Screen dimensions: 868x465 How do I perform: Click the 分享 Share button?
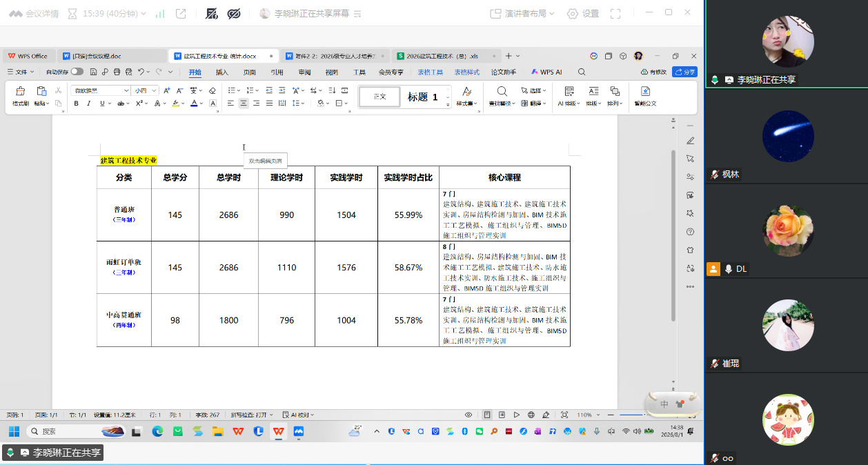click(x=684, y=72)
